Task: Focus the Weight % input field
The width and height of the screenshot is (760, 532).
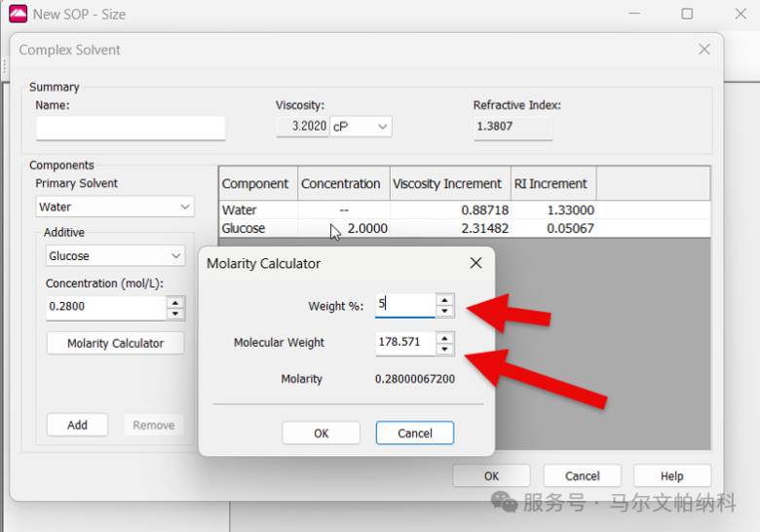Action: 405,305
